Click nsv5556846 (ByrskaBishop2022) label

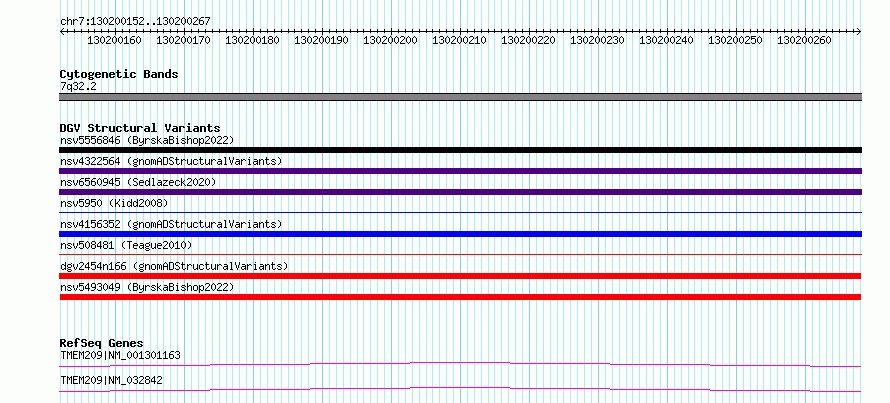(x=147, y=140)
